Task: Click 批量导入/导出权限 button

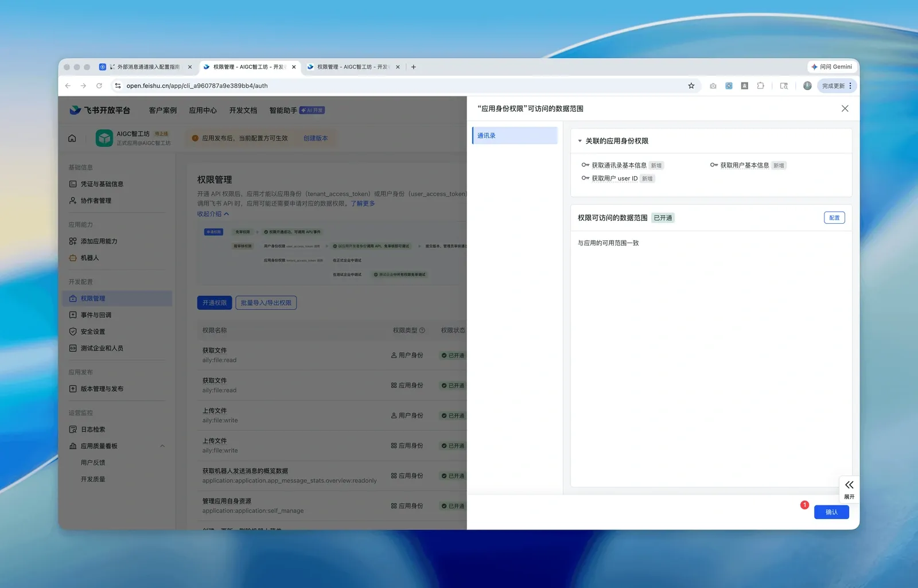Action: [x=266, y=303]
